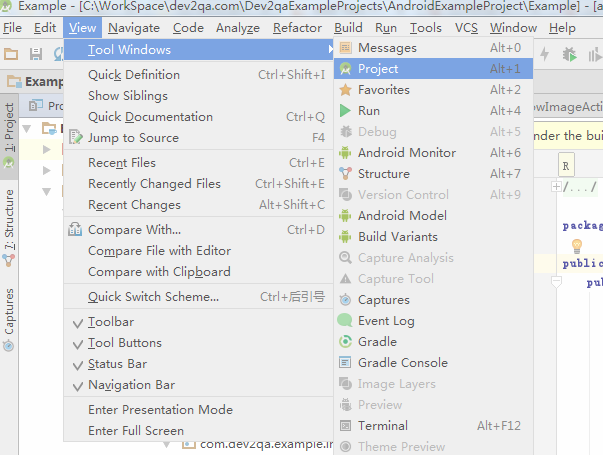Expand the Tool Windows submenu arrow
This screenshot has width=603, height=455.
[330, 50]
